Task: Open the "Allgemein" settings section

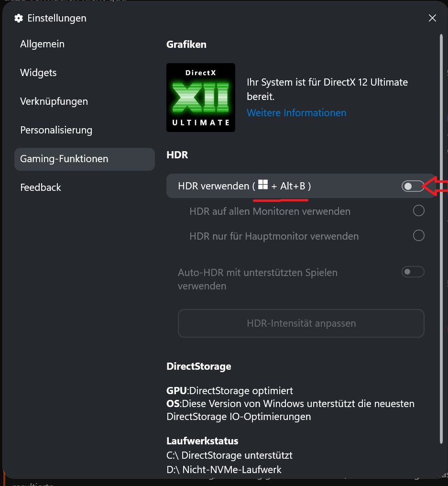Action: (42, 44)
